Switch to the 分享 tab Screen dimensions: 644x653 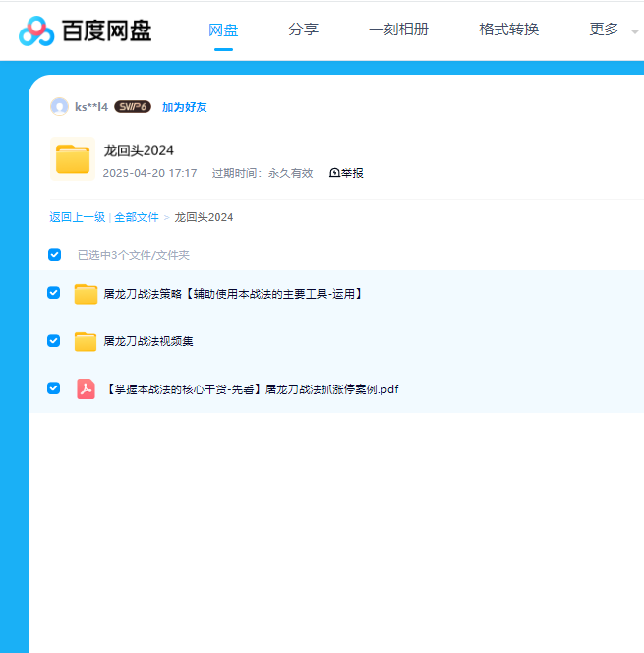[303, 30]
